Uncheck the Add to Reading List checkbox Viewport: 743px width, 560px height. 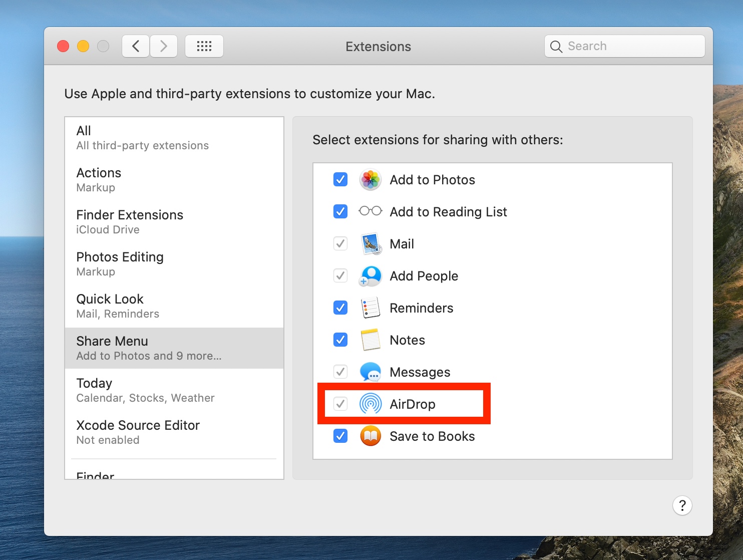(340, 211)
